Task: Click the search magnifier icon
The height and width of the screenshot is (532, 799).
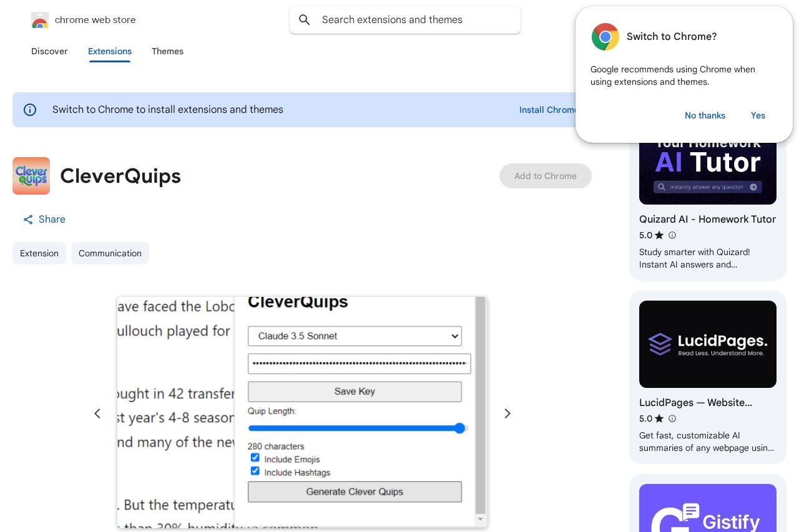Action: coord(305,20)
